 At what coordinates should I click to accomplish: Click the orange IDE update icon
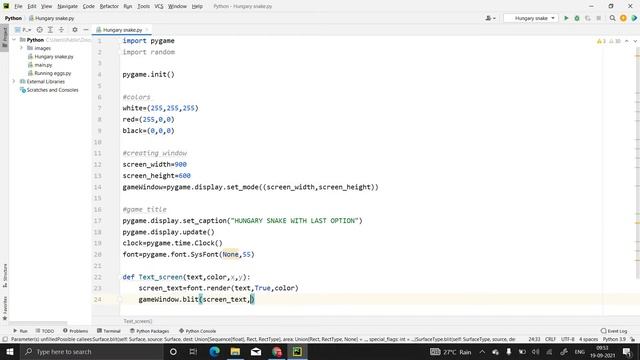[x=623, y=18]
